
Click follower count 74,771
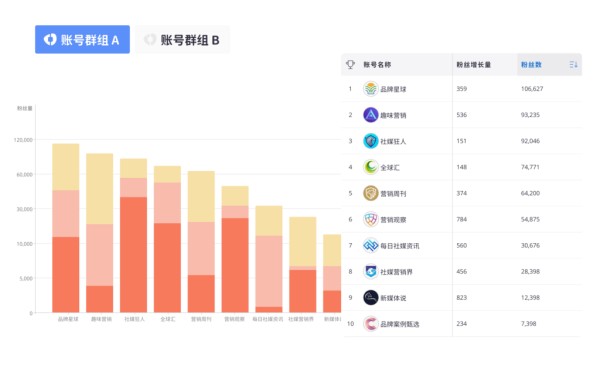[530, 167]
